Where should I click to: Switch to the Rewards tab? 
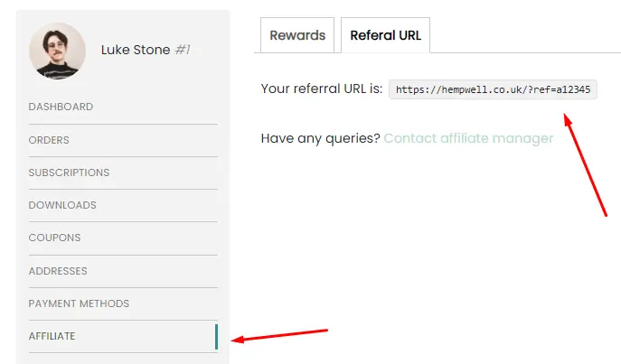297,35
